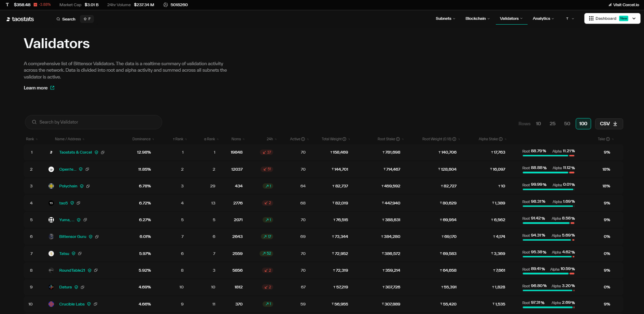Set rows per page to 25
The width and height of the screenshot is (644, 314).
[552, 124]
